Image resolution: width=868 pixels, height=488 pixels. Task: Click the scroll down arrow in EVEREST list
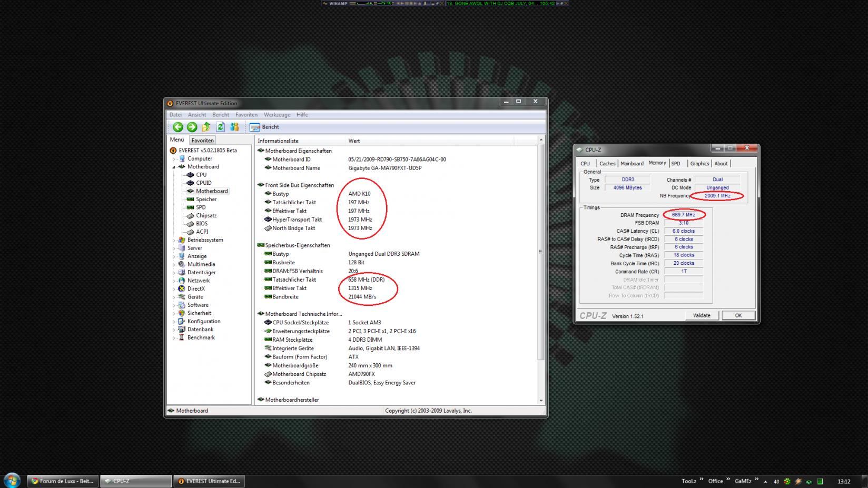(541, 401)
